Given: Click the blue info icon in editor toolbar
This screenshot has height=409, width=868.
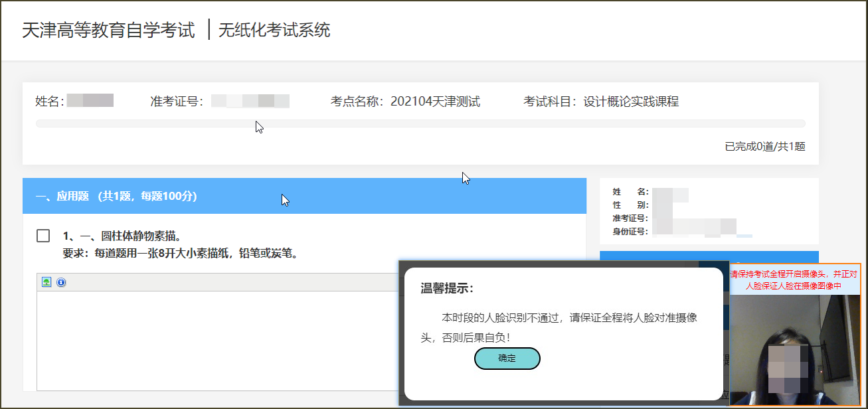Looking at the screenshot, I should 61,282.
